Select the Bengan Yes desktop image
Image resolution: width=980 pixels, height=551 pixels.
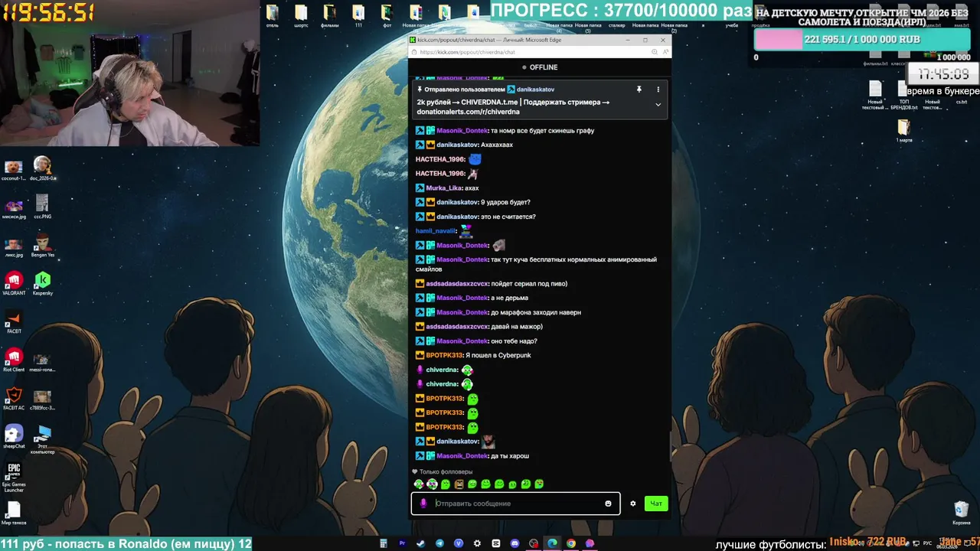click(43, 246)
